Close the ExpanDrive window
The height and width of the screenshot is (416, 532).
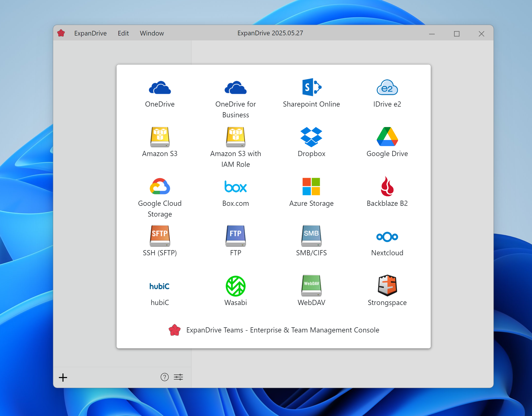[x=482, y=34]
